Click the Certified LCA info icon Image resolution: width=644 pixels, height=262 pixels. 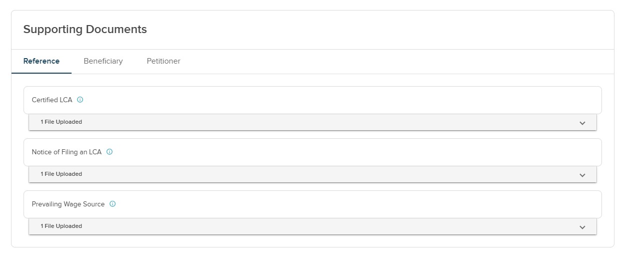[80, 100]
